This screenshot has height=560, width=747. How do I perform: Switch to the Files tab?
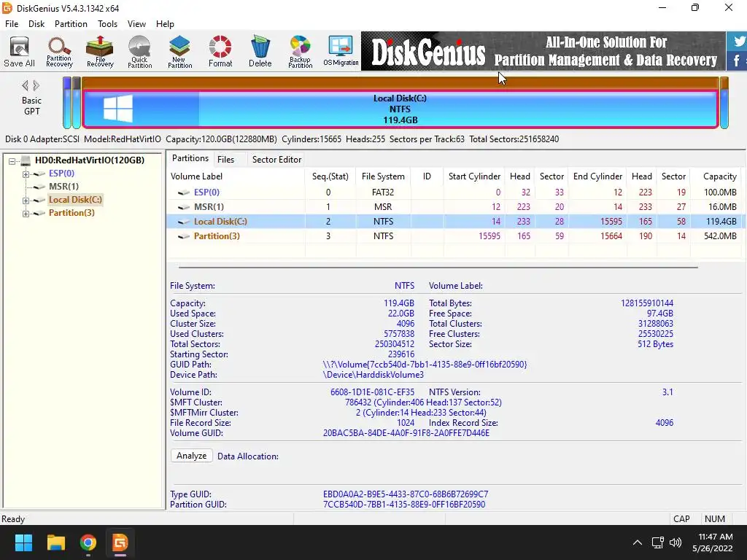tap(226, 160)
